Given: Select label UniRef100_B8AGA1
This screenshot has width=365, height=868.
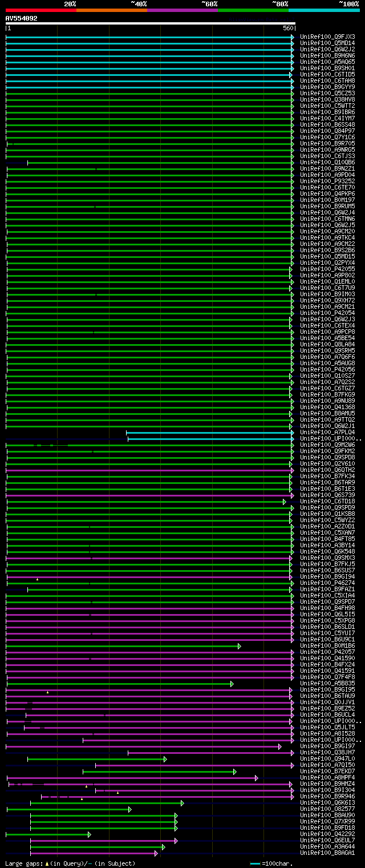Looking at the screenshot, I should pyautogui.click(x=327, y=853).
